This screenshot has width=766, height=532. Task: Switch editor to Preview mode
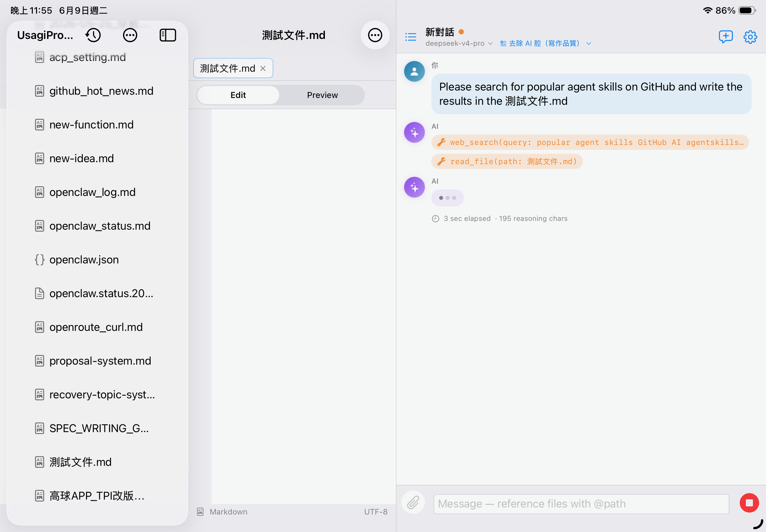[322, 95]
